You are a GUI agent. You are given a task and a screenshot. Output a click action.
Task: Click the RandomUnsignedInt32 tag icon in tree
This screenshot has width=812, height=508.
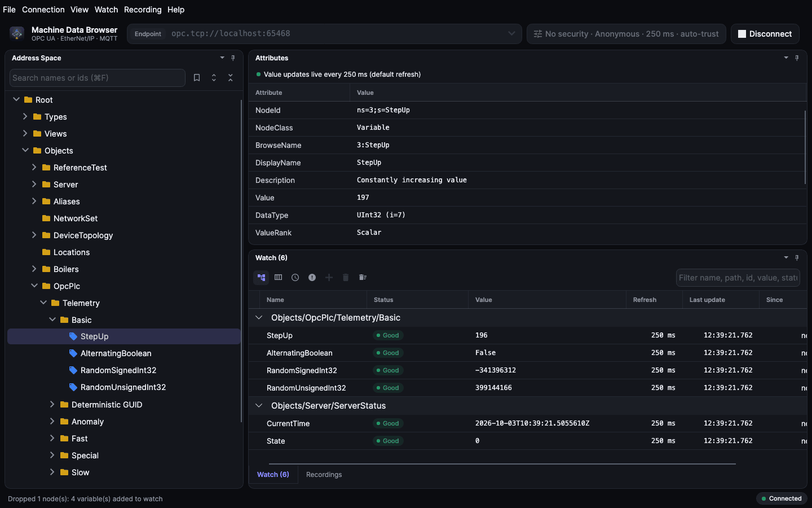73,387
